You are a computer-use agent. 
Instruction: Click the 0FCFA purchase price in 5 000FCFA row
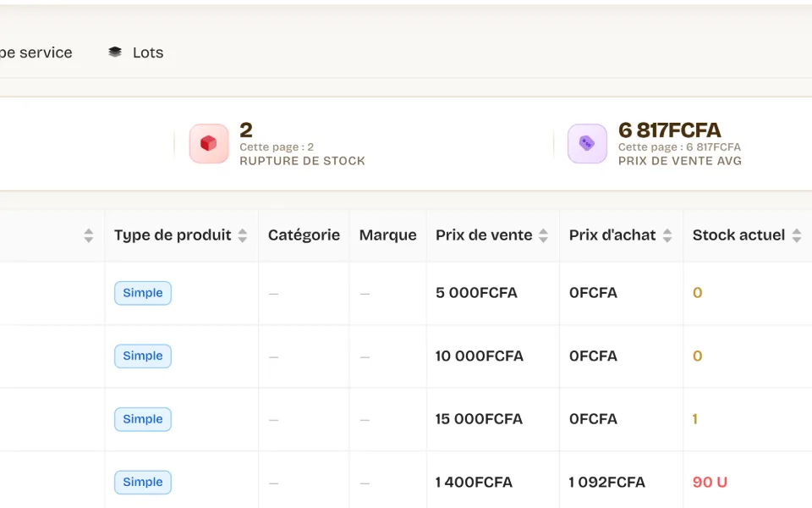[594, 293]
